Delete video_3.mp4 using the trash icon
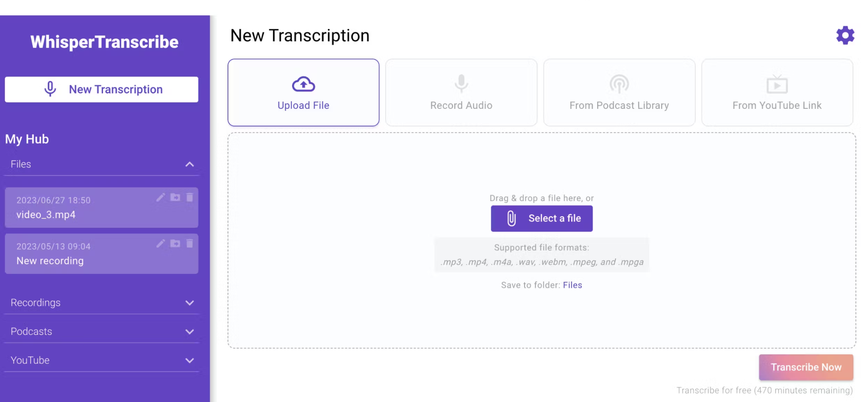Image resolution: width=868 pixels, height=402 pixels. (190, 197)
